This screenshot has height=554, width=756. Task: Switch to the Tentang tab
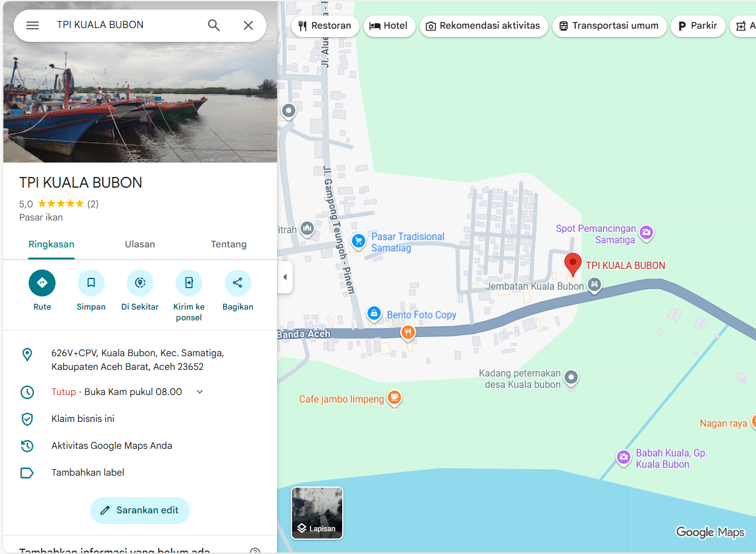point(229,244)
